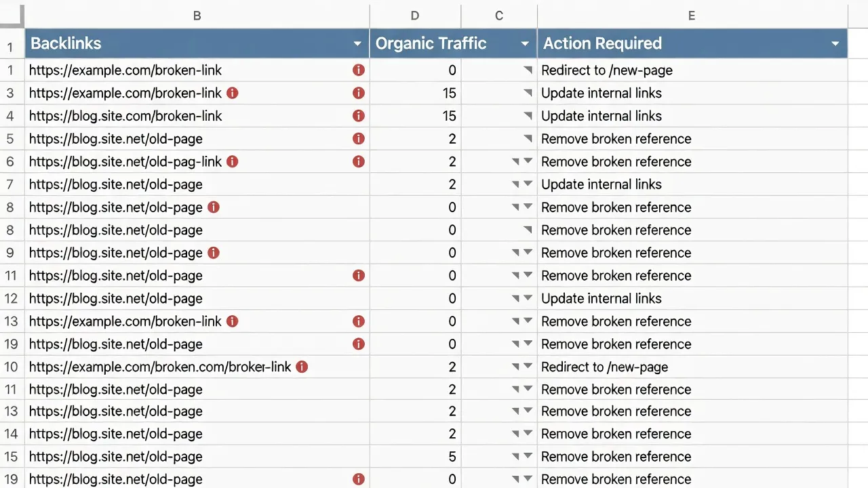Click the traffic value '15' in row 4
Image resolution: width=868 pixels, height=488 pixels.
tap(449, 116)
